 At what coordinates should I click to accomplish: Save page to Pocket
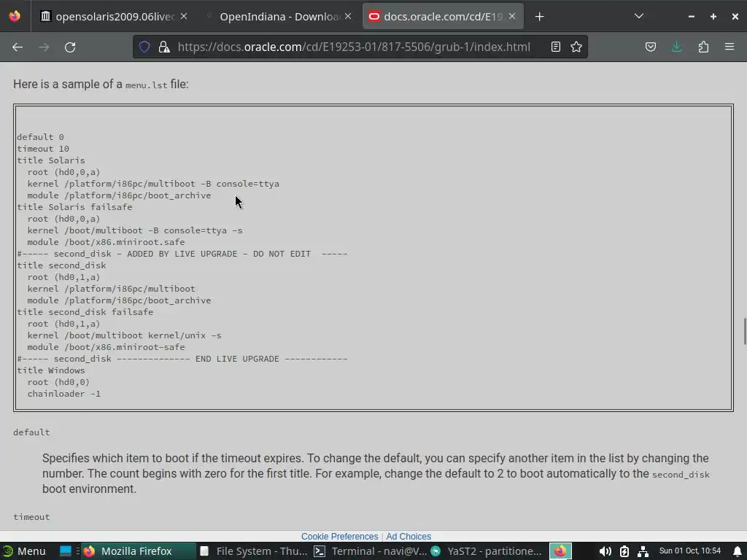(x=650, y=47)
